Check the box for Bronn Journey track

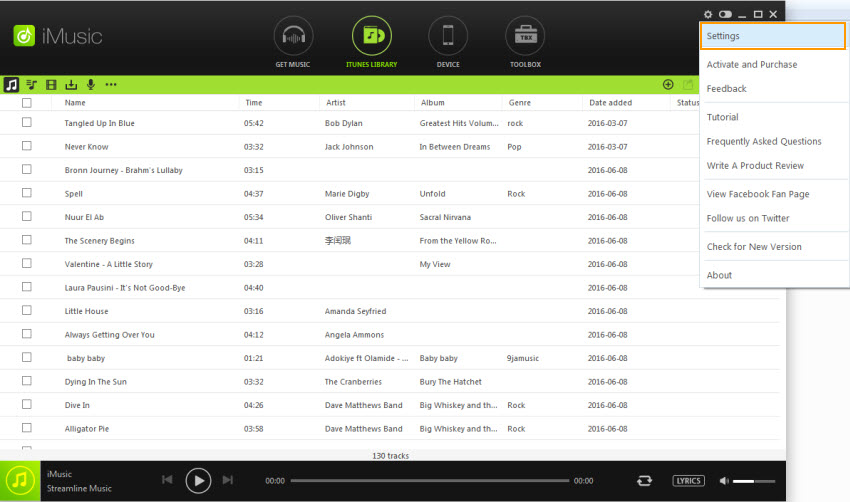pyautogui.click(x=27, y=169)
